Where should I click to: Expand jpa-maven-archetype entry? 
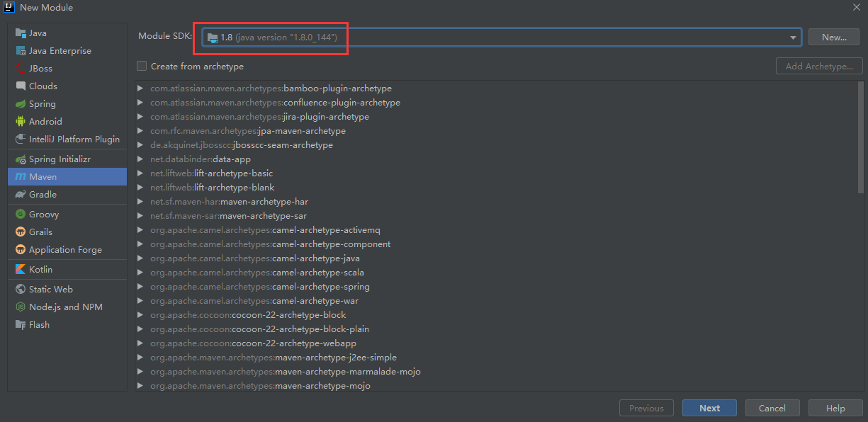pyautogui.click(x=140, y=131)
